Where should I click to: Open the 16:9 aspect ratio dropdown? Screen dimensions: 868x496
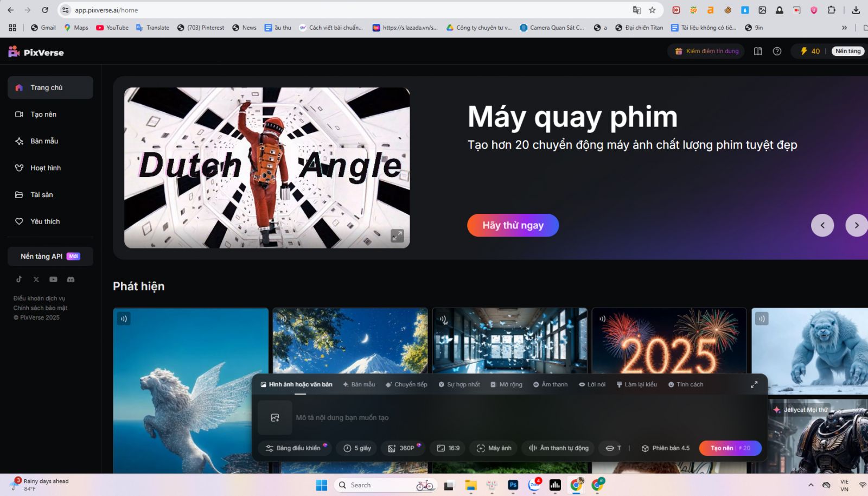click(448, 448)
